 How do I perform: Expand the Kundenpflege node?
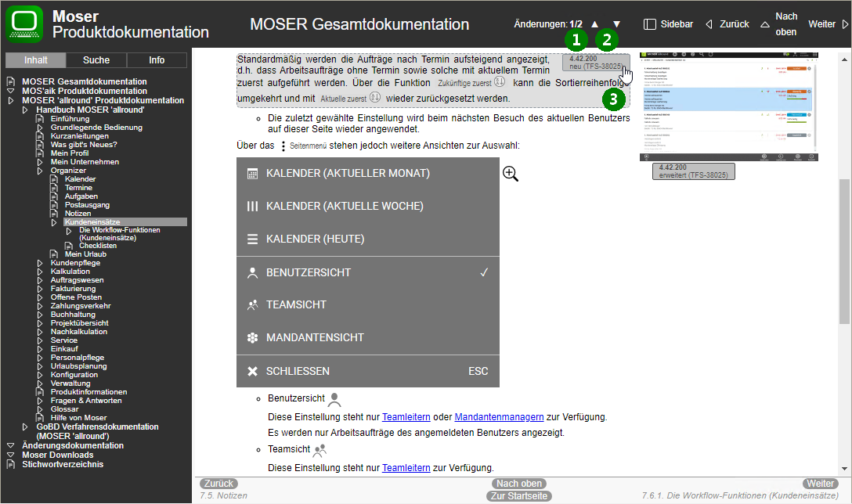[40, 263]
